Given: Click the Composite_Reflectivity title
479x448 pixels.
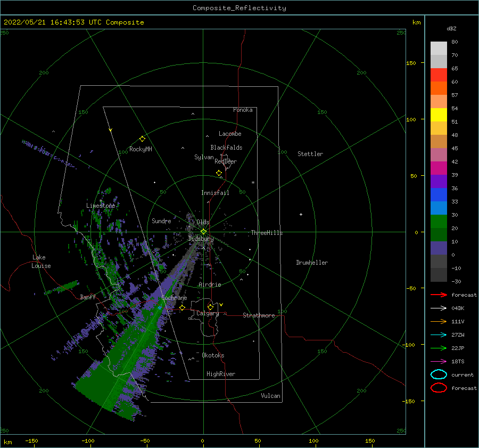Looking at the screenshot, I should tap(239, 8).
